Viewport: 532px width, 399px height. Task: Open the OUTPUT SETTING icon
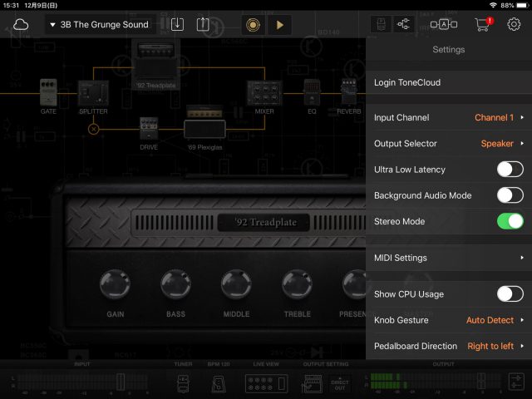(x=312, y=383)
